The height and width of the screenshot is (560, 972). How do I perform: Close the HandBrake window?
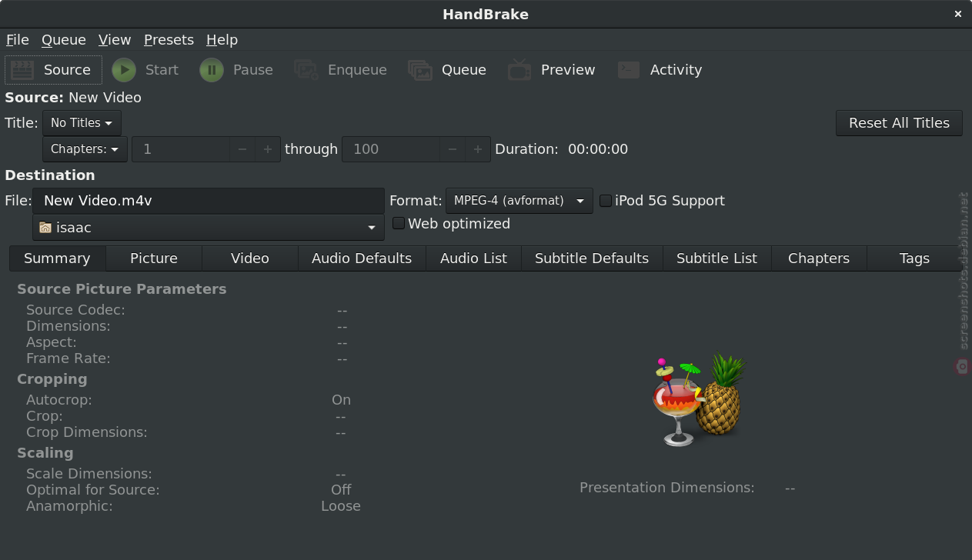click(x=958, y=14)
